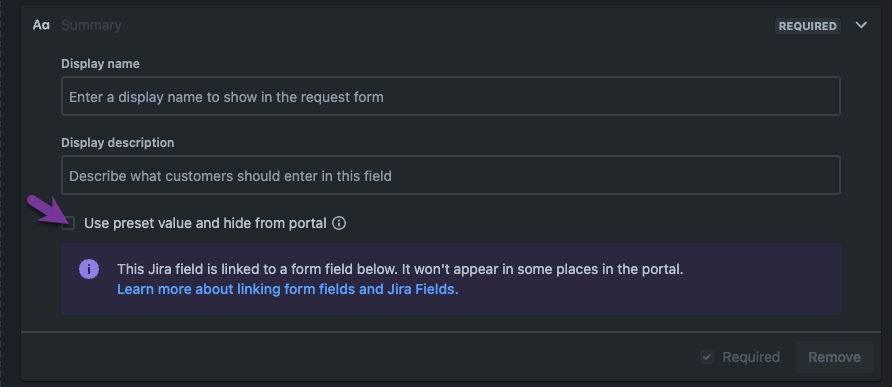Click the Aa text field type icon
This screenshot has height=387, width=892.
tap(41, 25)
